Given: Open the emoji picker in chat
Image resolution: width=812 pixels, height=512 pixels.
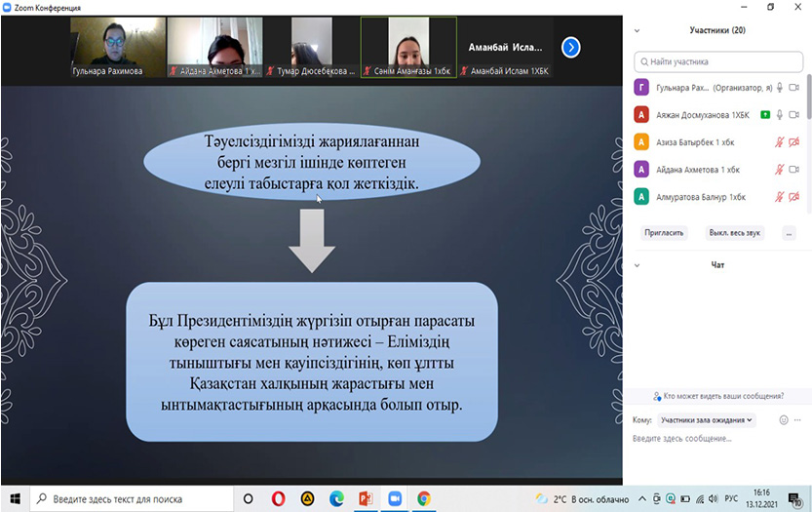Looking at the screenshot, I should point(783,420).
